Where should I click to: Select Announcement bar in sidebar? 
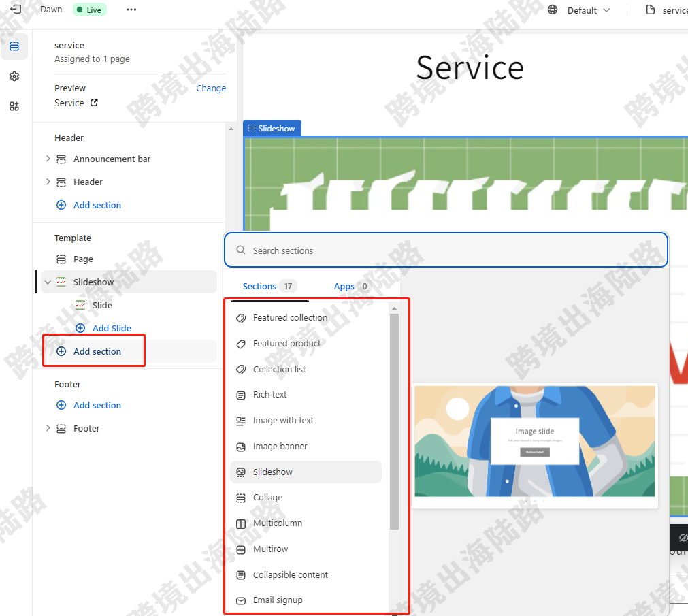click(x=112, y=159)
